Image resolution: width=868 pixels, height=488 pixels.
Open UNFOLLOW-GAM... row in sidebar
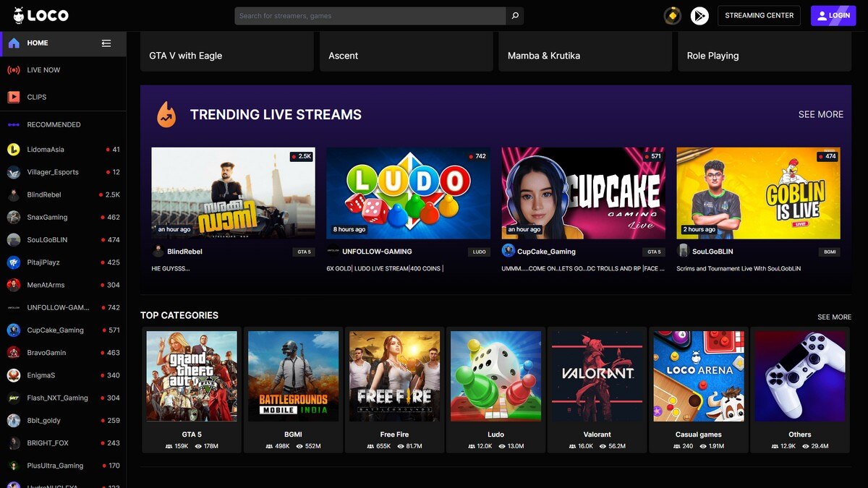[63, 308]
